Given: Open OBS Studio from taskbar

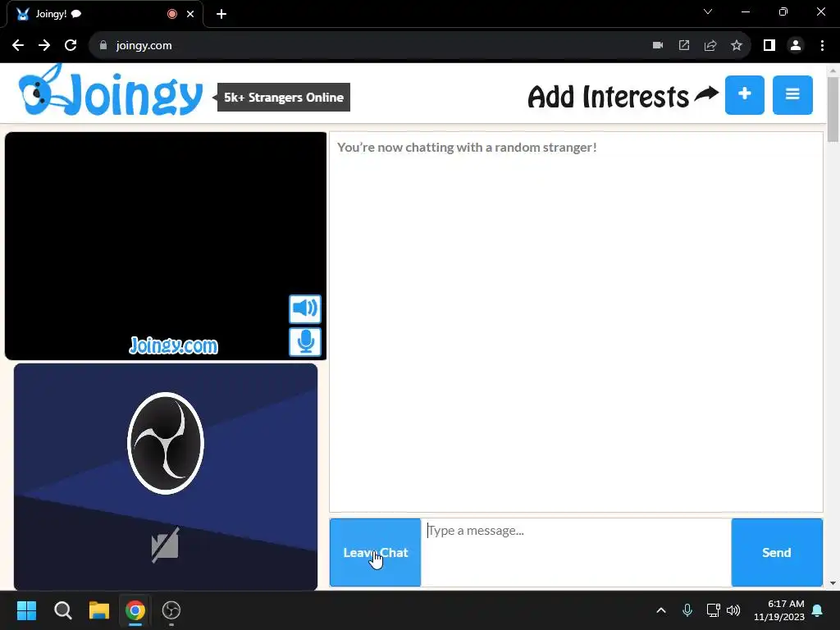Looking at the screenshot, I should coord(171,610).
